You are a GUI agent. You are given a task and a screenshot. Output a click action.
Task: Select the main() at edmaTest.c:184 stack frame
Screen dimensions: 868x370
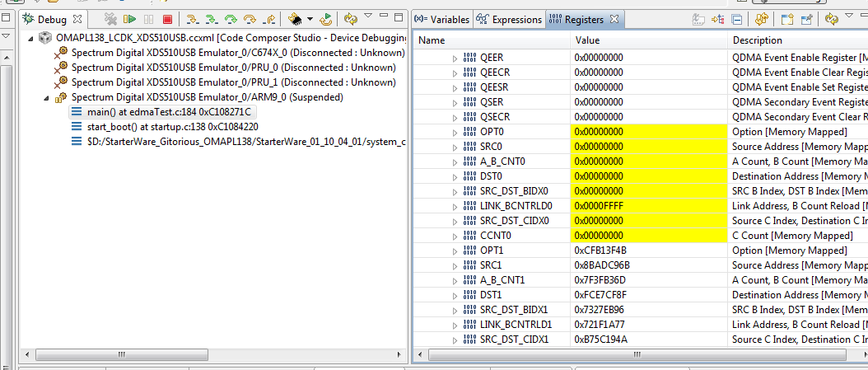[164, 112]
